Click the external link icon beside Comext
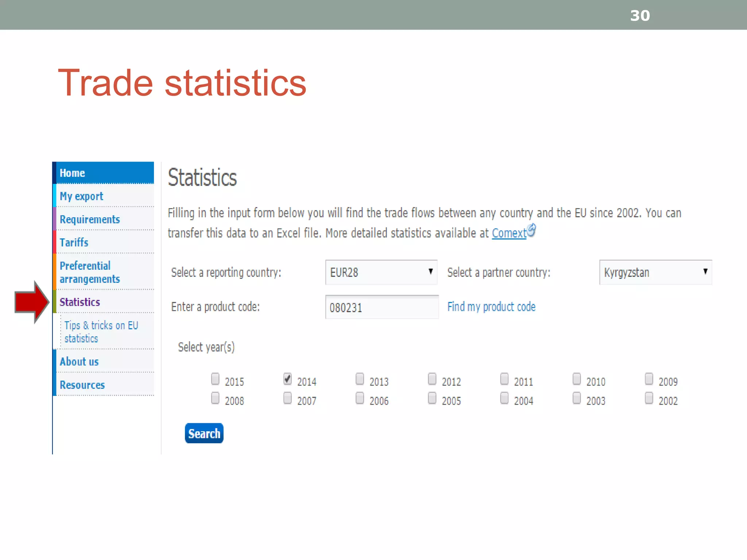This screenshot has height=560, width=747. (x=532, y=230)
